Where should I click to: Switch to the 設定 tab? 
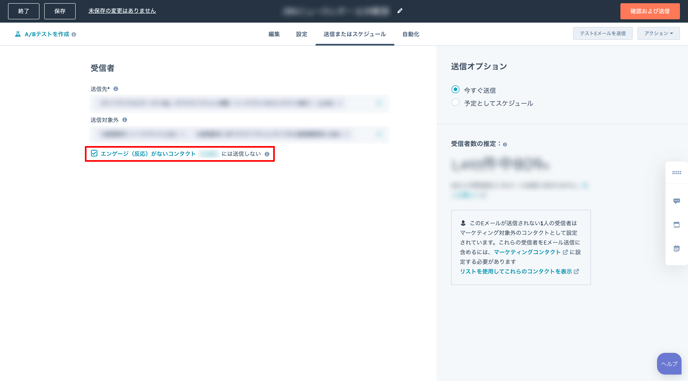click(x=301, y=34)
